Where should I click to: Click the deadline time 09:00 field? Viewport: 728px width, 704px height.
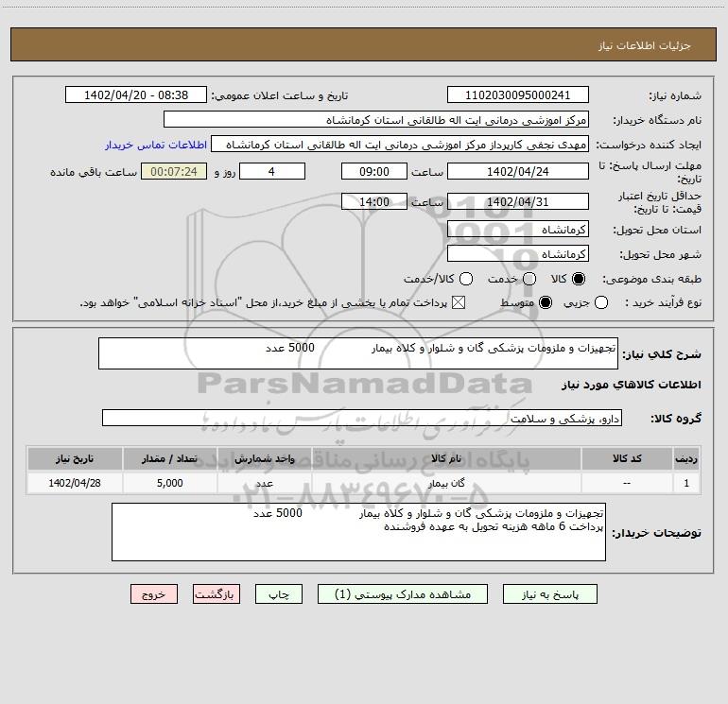[374, 171]
